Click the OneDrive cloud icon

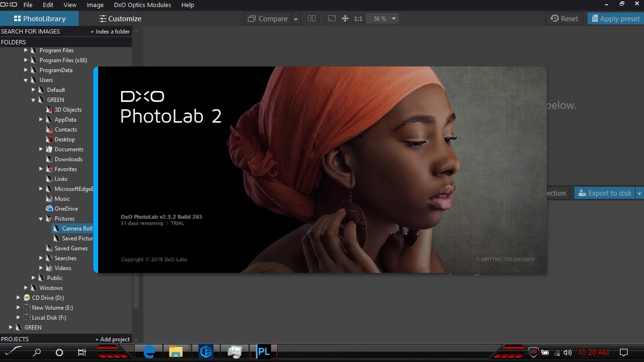[x=49, y=209]
